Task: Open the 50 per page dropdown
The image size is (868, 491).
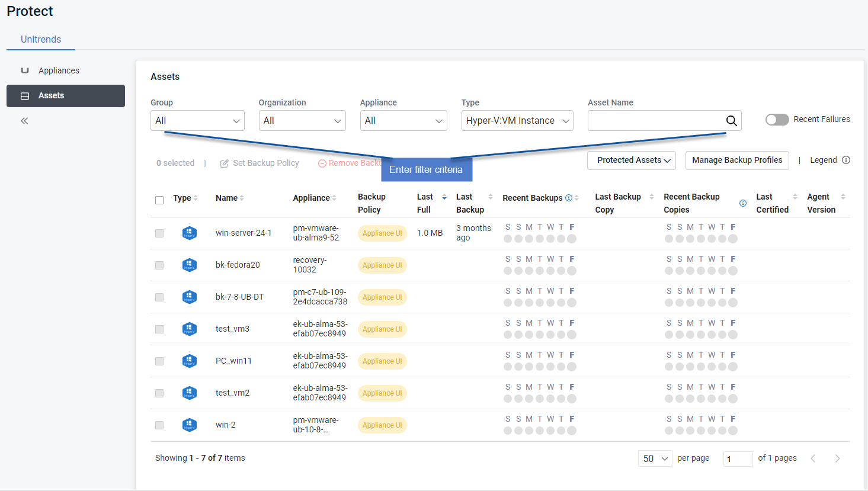Action: click(655, 458)
